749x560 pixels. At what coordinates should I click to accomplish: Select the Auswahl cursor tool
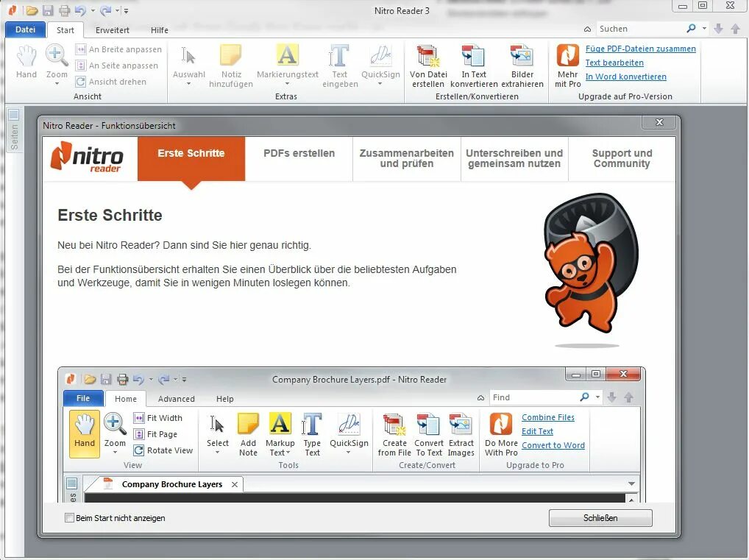(x=188, y=56)
